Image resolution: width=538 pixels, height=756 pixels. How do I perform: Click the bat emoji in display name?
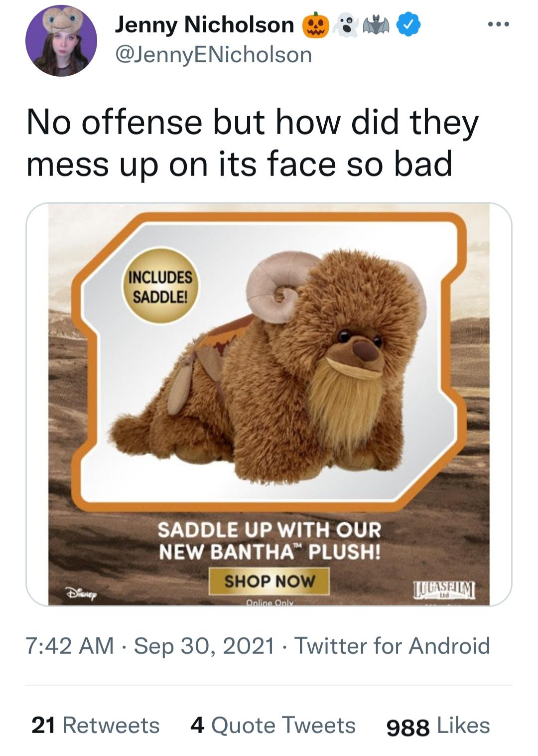[x=377, y=25]
